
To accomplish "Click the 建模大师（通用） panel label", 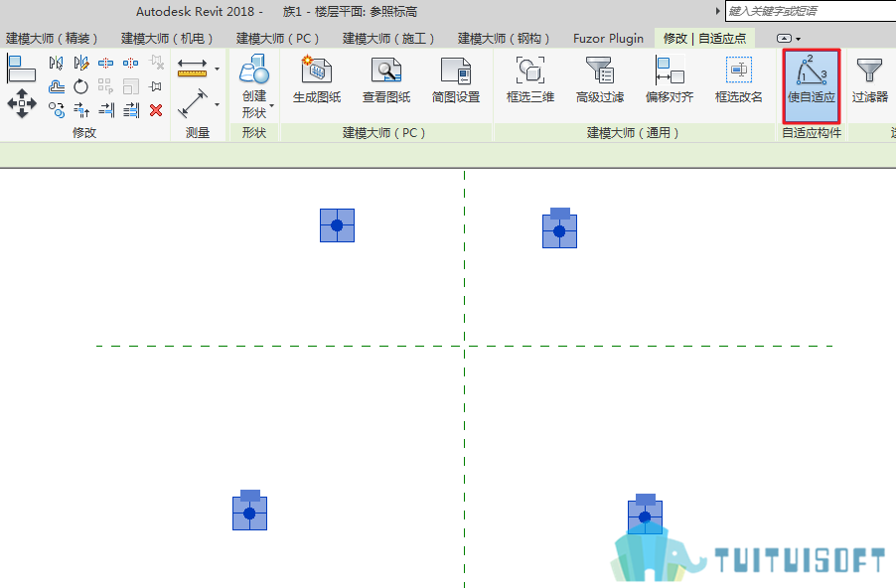I will pos(633,132).
